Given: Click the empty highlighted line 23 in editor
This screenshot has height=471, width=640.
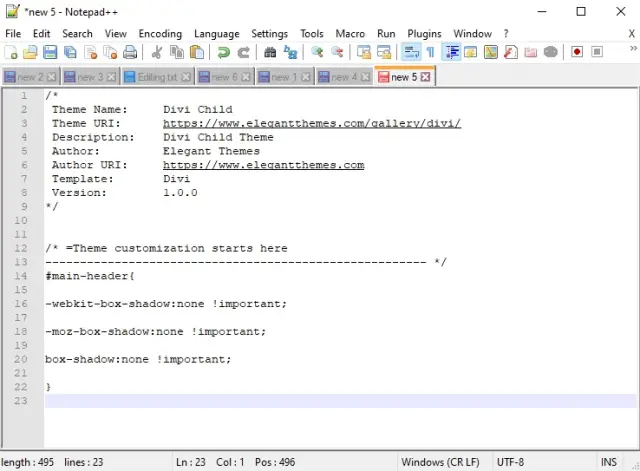Looking at the screenshot, I should click(x=340, y=401).
